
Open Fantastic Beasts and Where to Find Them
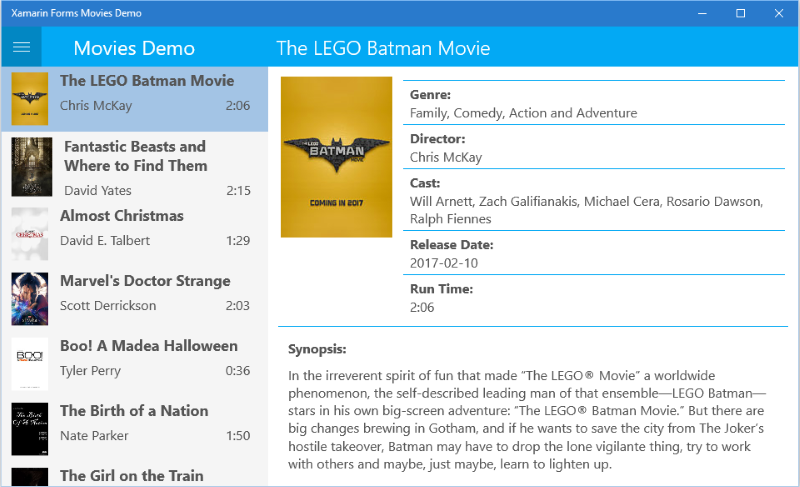click(x=135, y=166)
